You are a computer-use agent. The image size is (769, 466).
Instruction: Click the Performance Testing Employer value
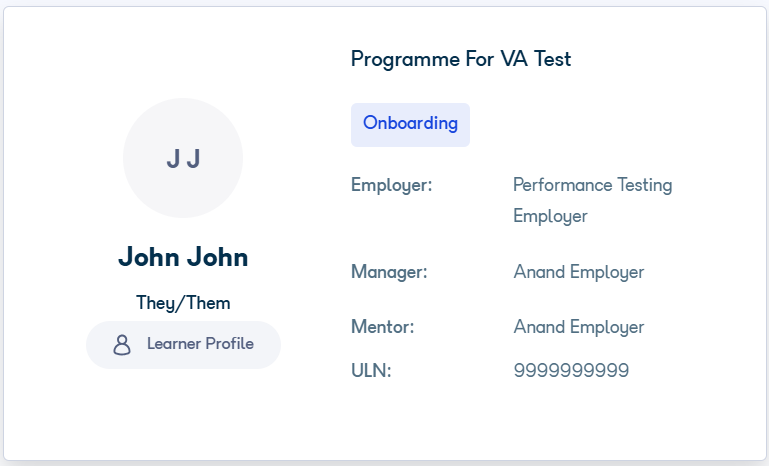point(592,200)
